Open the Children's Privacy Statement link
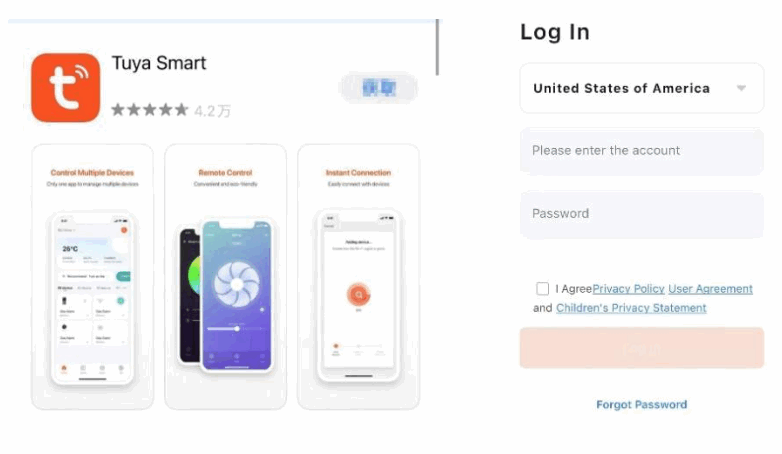 (x=631, y=308)
